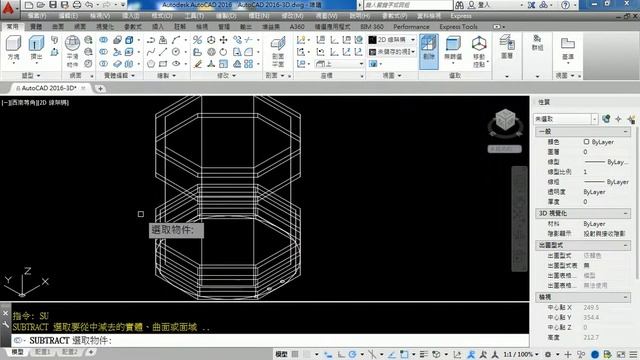Image resolution: width=640 pixels, height=360 pixels.
Task: Add a new layout with plus tab
Action: (x=91, y=352)
